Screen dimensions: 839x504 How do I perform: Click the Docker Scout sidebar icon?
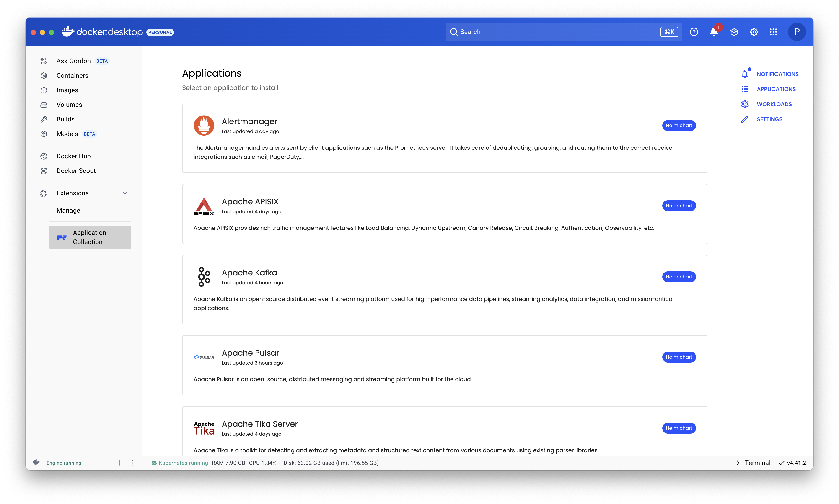tap(44, 171)
